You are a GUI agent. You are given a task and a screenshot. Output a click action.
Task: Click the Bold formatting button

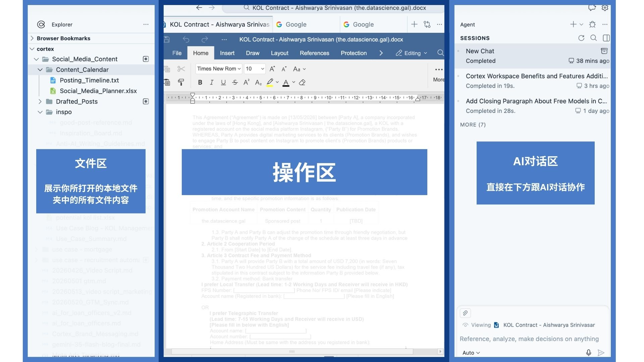[200, 82]
